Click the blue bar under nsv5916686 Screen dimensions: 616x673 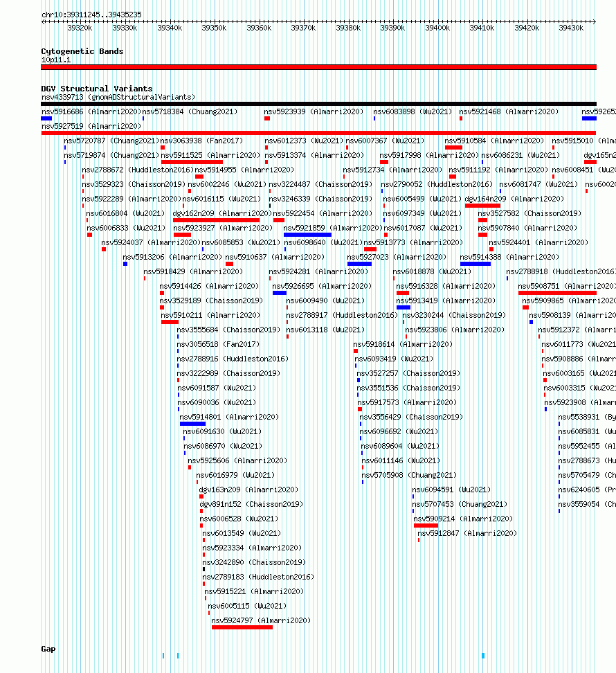pyautogui.click(x=46, y=118)
